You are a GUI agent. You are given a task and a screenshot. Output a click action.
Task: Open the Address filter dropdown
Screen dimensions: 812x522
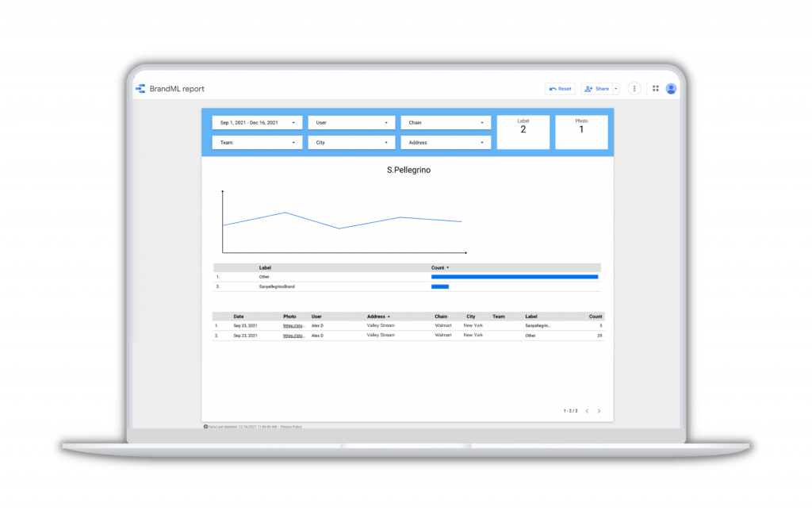coord(446,143)
